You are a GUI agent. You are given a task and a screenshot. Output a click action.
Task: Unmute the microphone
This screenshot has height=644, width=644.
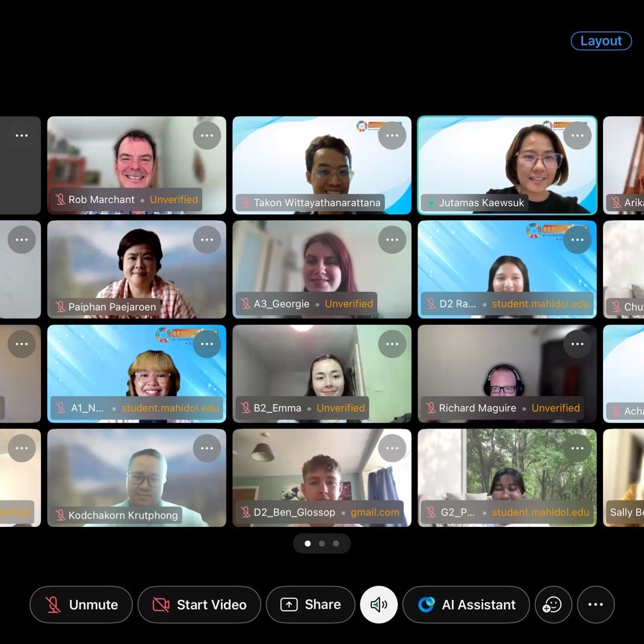pyautogui.click(x=81, y=604)
